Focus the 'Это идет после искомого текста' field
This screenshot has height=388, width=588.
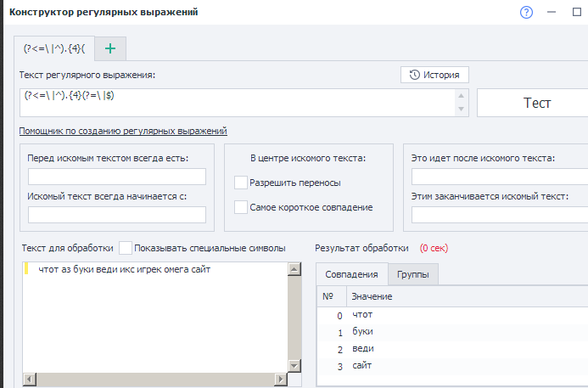pyautogui.click(x=500, y=177)
